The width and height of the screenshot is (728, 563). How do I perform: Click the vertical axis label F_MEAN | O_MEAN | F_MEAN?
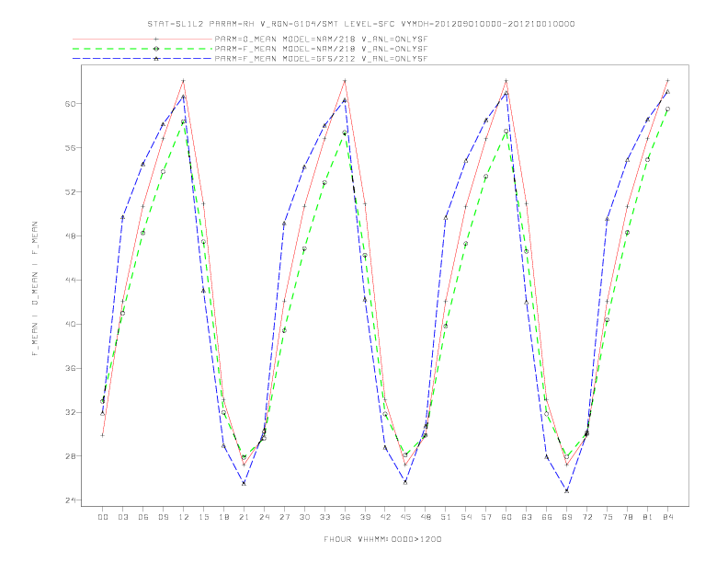click(35, 289)
